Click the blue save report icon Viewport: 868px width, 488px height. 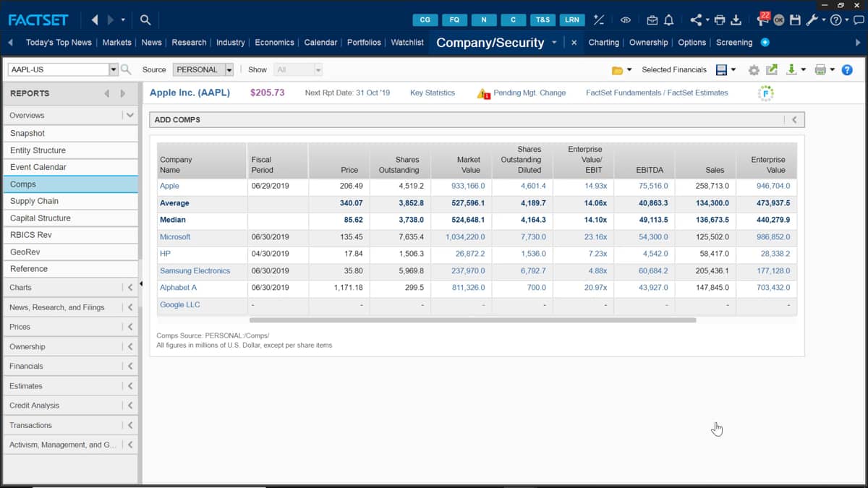pos(721,69)
